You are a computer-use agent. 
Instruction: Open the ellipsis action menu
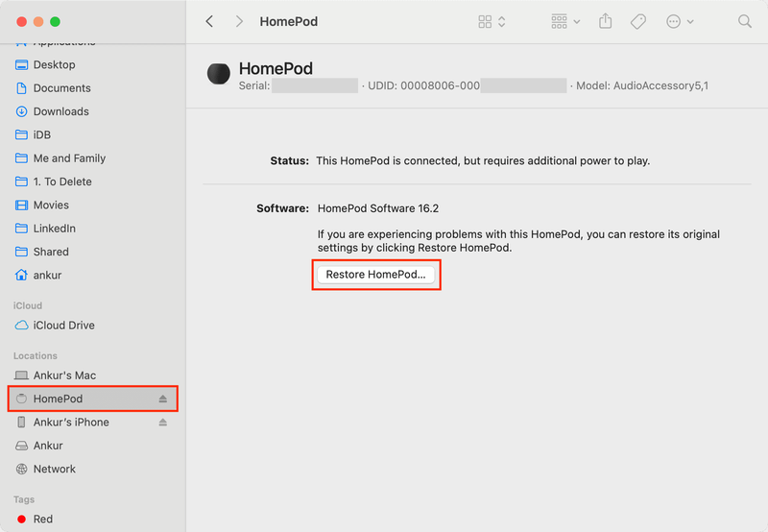coord(680,21)
